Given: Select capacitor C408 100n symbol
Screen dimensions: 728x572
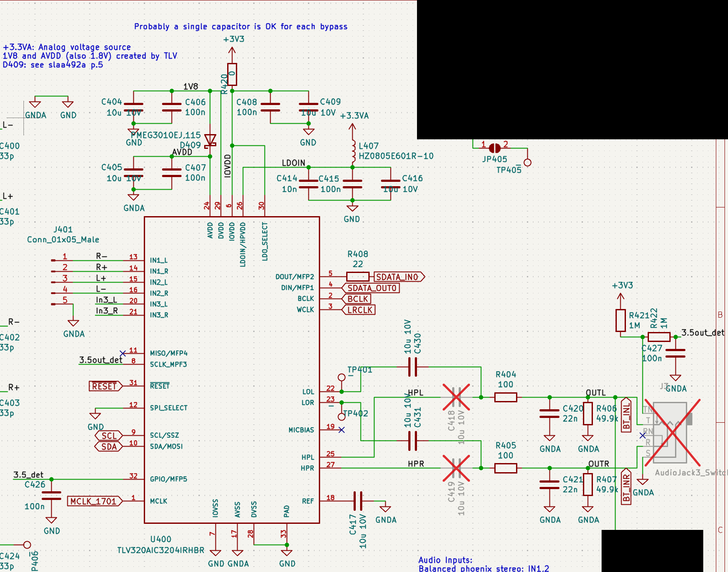Looking at the screenshot, I should coord(270,107).
